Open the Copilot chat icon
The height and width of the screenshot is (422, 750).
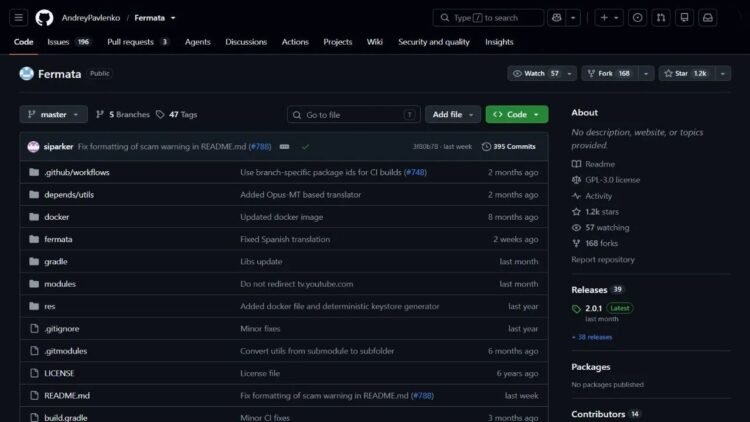coord(556,18)
